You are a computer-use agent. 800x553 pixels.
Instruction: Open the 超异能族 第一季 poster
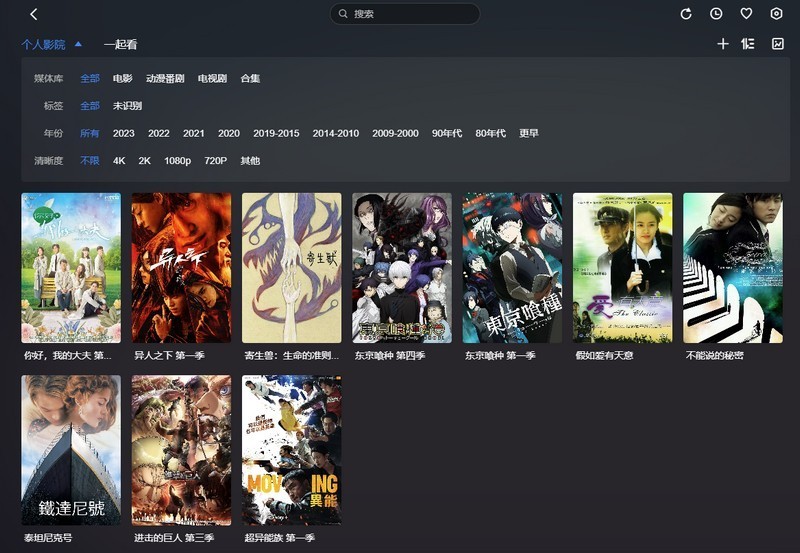click(291, 450)
